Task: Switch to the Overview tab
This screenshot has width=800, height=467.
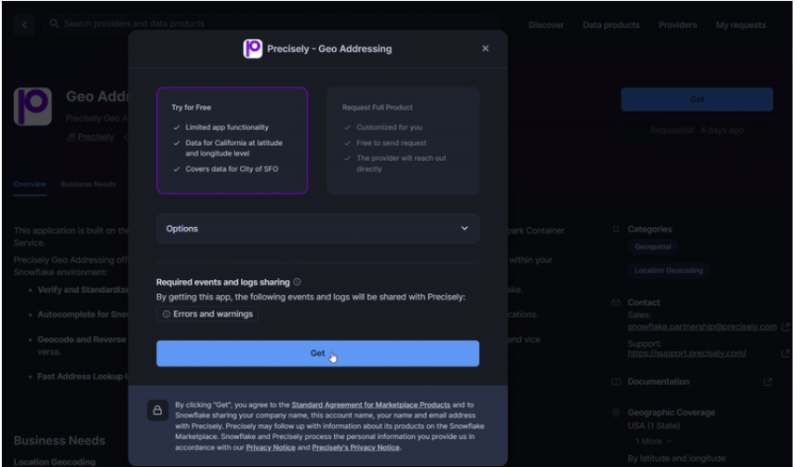Action: 30,184
